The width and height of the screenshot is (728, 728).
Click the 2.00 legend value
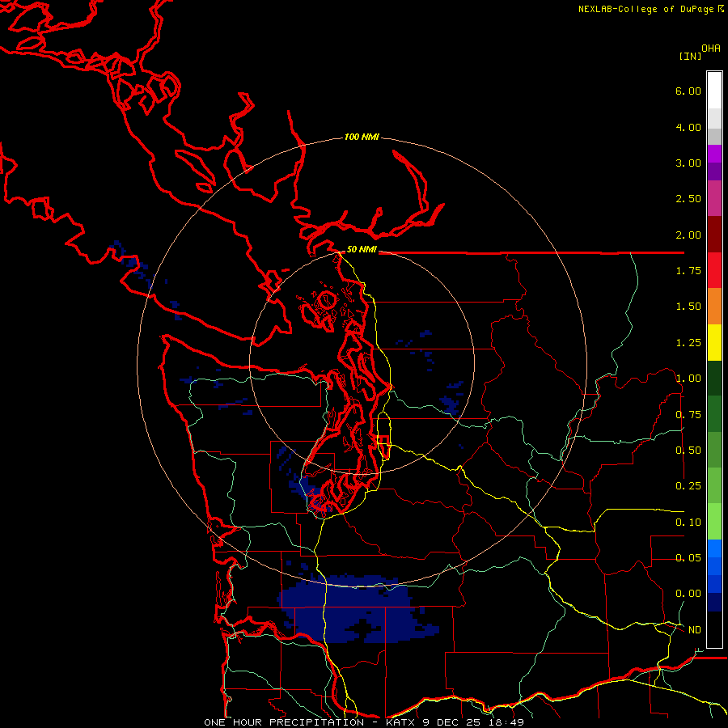(688, 235)
